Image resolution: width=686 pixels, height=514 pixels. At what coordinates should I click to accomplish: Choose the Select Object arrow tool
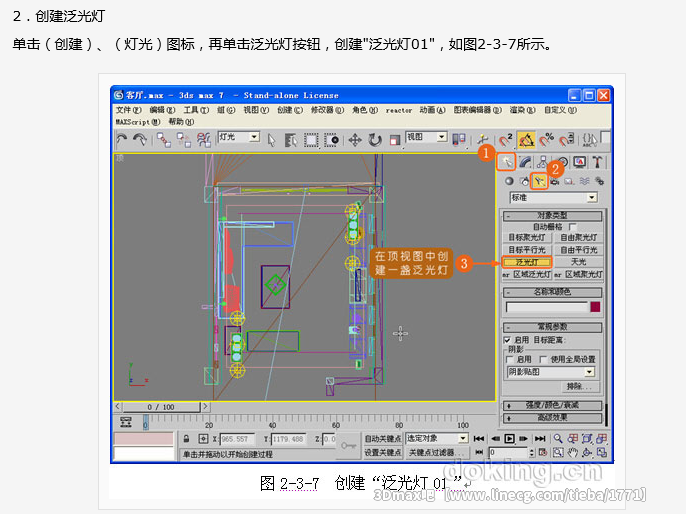coord(272,140)
